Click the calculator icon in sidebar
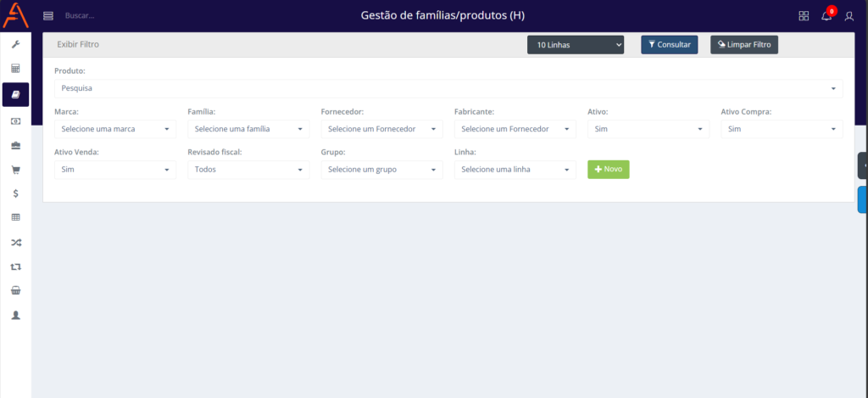The height and width of the screenshot is (398, 868). [15, 69]
